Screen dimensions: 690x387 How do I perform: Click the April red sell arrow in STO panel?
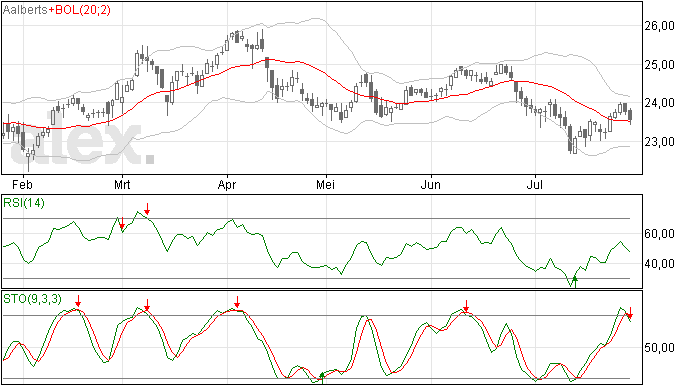click(x=237, y=302)
